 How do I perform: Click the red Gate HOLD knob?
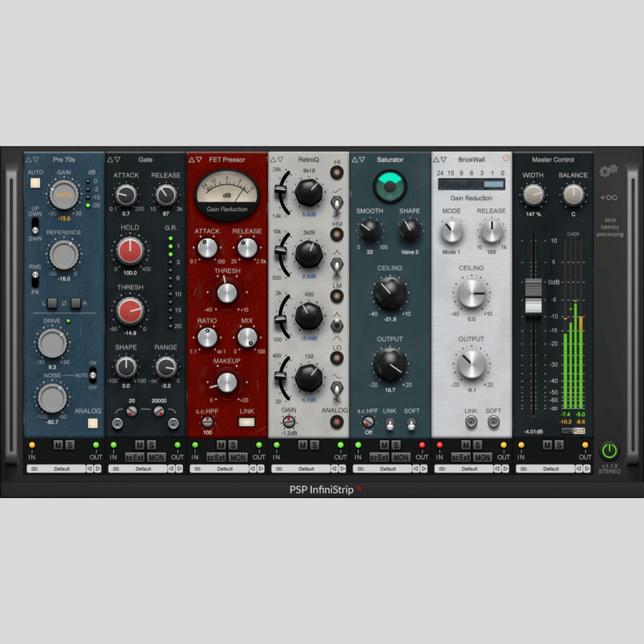point(130,251)
